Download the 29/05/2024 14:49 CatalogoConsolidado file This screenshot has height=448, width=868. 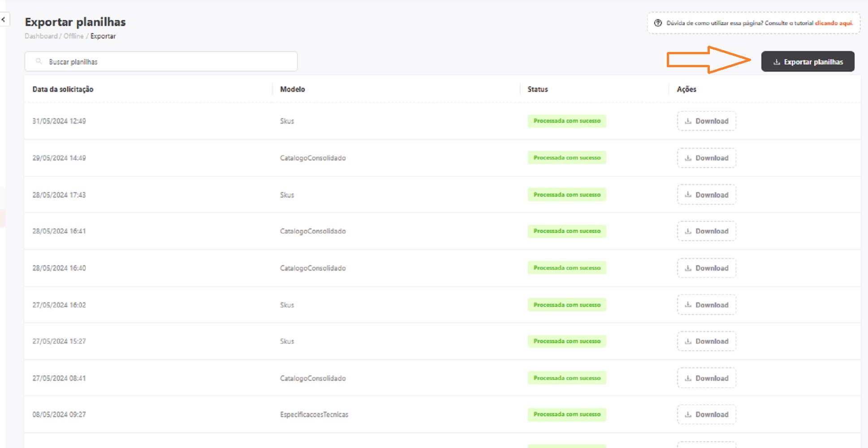pos(706,158)
